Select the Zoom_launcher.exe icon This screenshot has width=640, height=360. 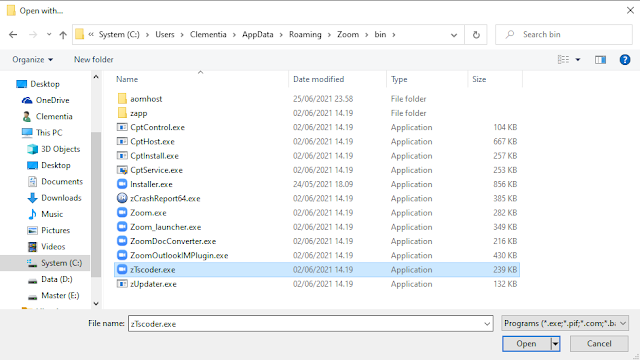click(122, 227)
